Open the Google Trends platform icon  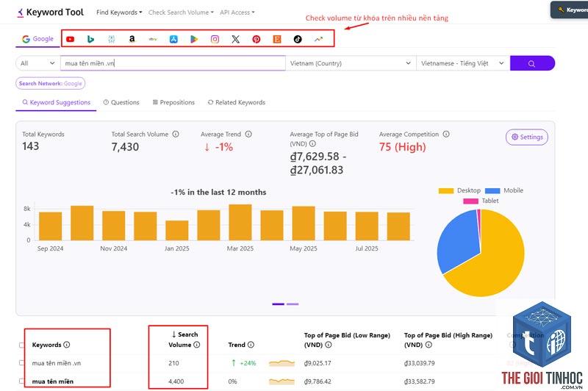(x=318, y=39)
